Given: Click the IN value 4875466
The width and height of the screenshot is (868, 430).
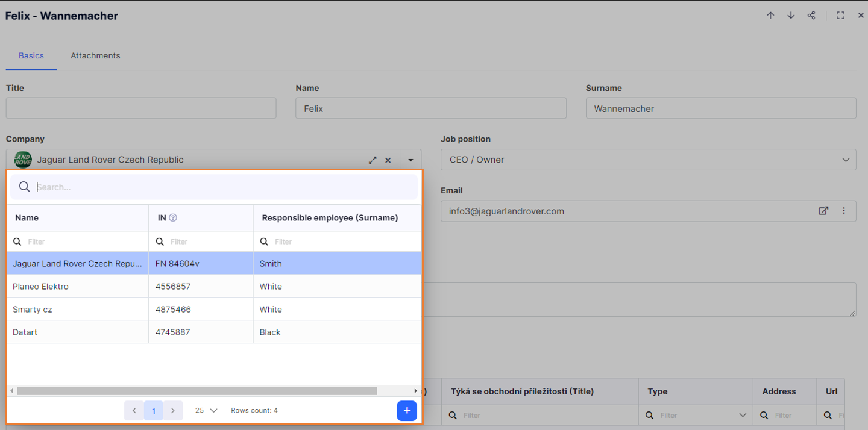Looking at the screenshot, I should click(173, 309).
